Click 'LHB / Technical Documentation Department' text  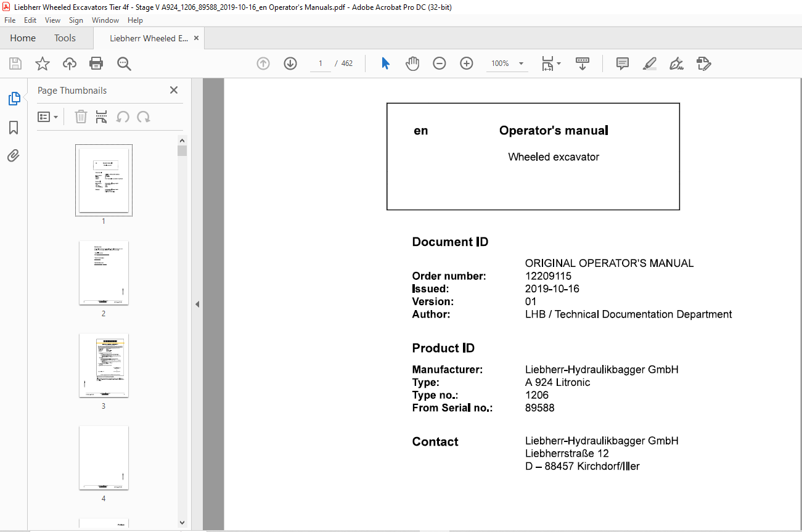click(x=628, y=314)
